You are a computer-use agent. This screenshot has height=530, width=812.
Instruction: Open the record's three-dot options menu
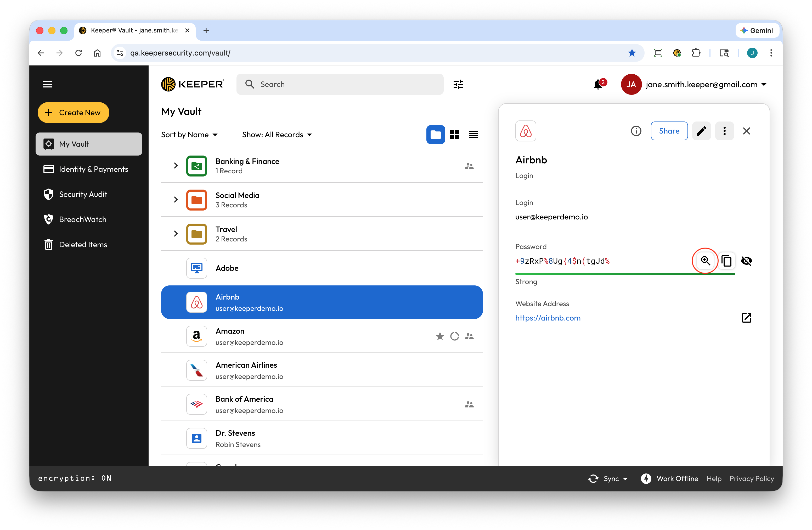click(x=724, y=131)
